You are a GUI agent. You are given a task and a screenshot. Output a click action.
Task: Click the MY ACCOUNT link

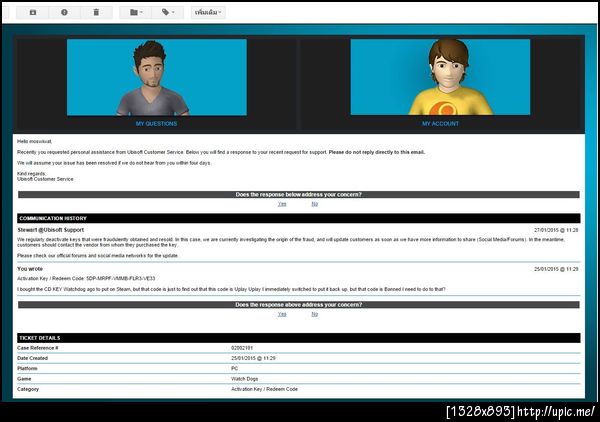[x=440, y=124]
